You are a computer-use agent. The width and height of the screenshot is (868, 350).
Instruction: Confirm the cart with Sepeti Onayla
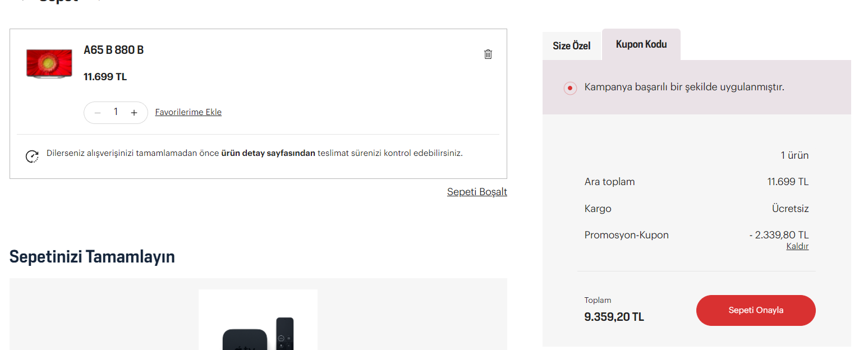pyautogui.click(x=756, y=310)
